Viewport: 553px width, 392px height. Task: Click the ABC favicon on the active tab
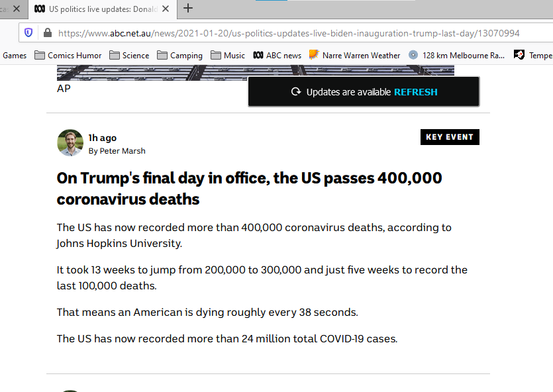[x=40, y=9]
